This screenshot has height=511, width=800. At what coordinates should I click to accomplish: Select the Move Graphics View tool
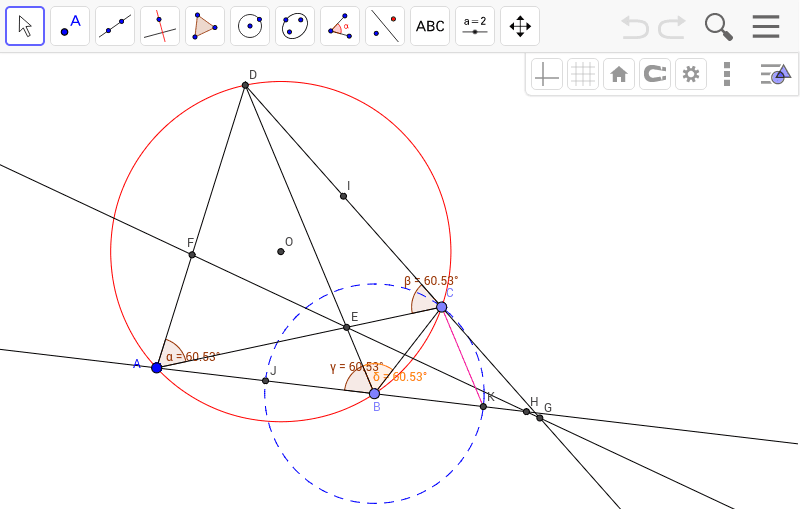point(520,26)
